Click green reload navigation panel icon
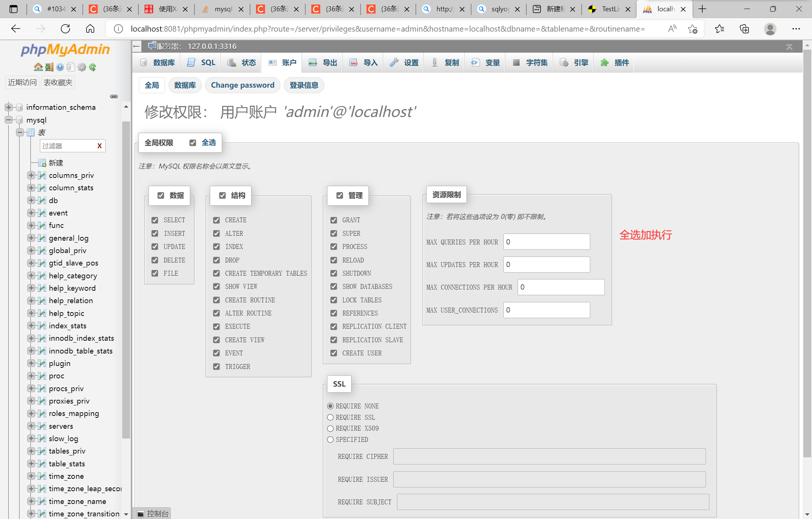Image resolution: width=812 pixels, height=519 pixels. coord(92,67)
